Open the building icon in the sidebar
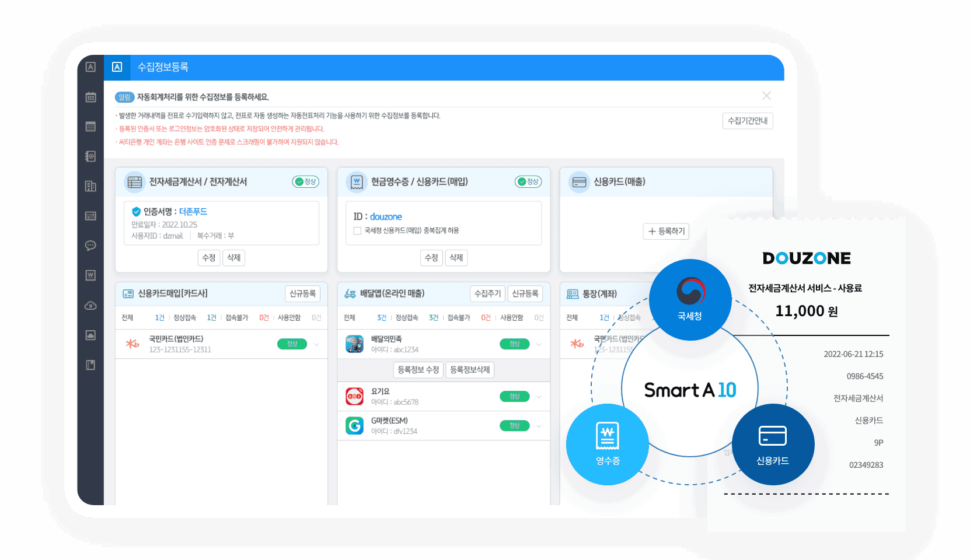This screenshot has width=970, height=560. coord(90,186)
